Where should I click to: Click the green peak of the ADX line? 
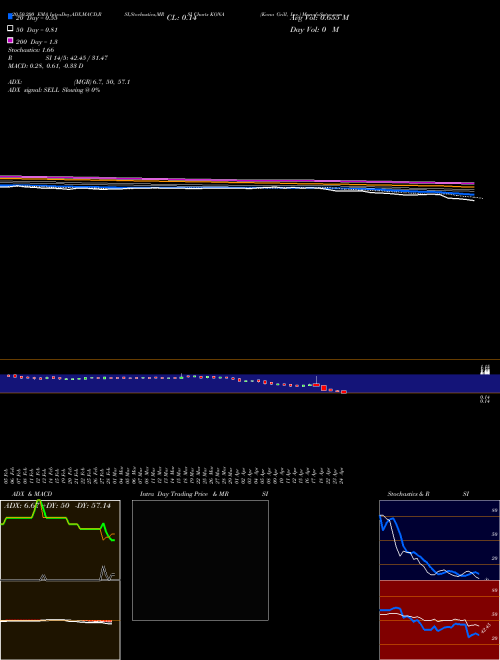point(39,502)
